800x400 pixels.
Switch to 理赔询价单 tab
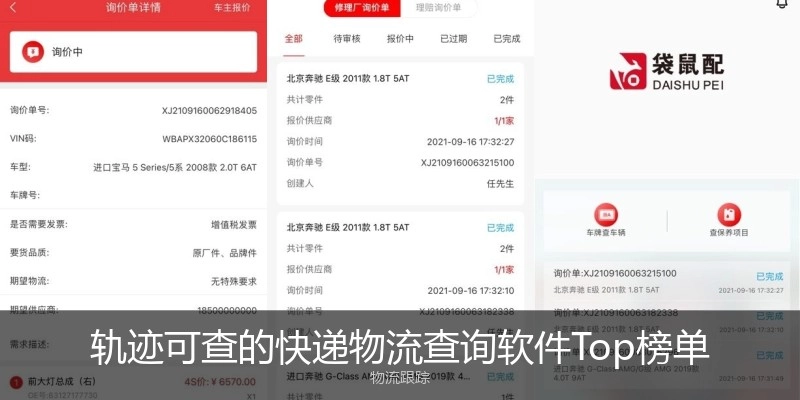tap(438, 8)
